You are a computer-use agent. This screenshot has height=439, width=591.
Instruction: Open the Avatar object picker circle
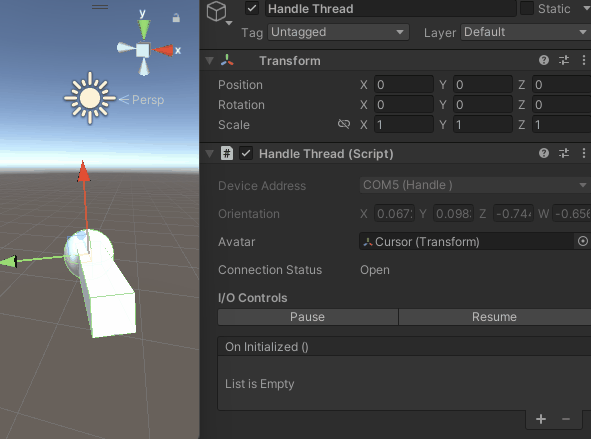click(583, 241)
